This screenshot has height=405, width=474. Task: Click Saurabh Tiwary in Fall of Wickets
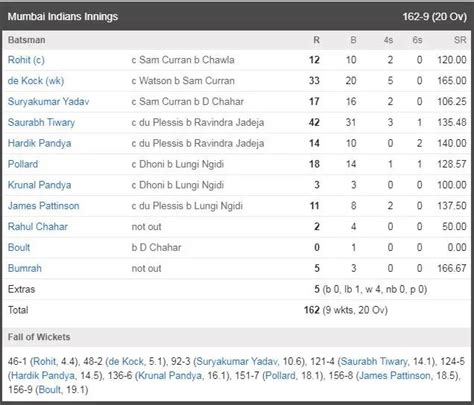374,361
